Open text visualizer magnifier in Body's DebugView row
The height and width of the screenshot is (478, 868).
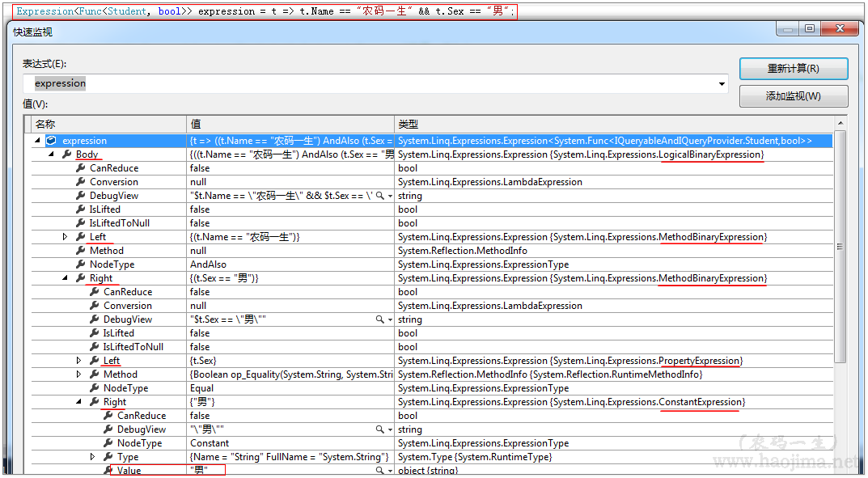click(379, 196)
